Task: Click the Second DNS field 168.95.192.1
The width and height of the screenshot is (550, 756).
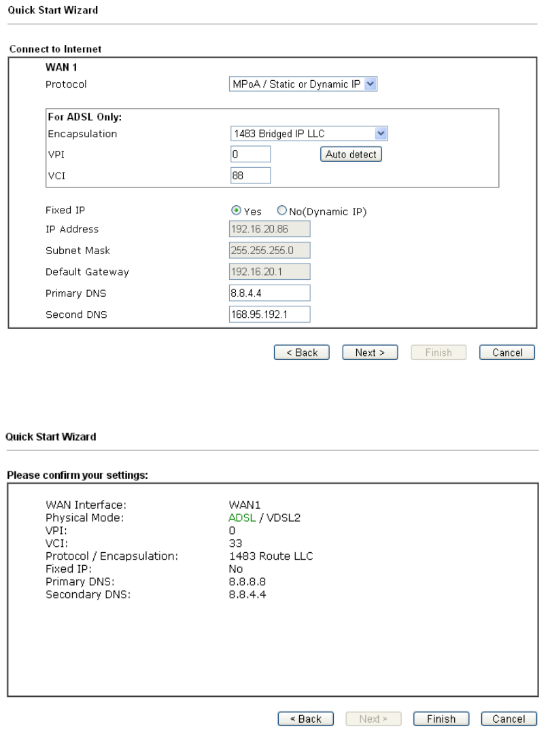Action: (270, 314)
